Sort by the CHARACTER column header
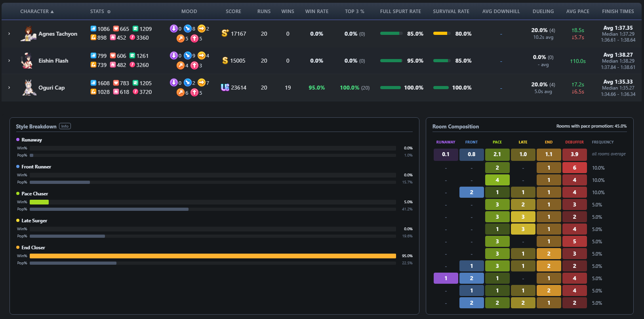Image resolution: width=644 pixels, height=319 pixels. [37, 11]
